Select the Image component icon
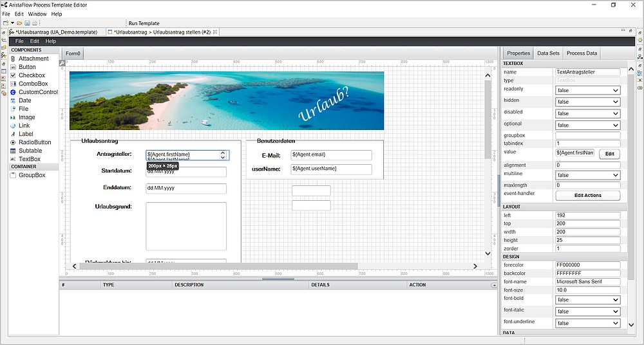Viewport: 644px width, 345px height. [13, 117]
